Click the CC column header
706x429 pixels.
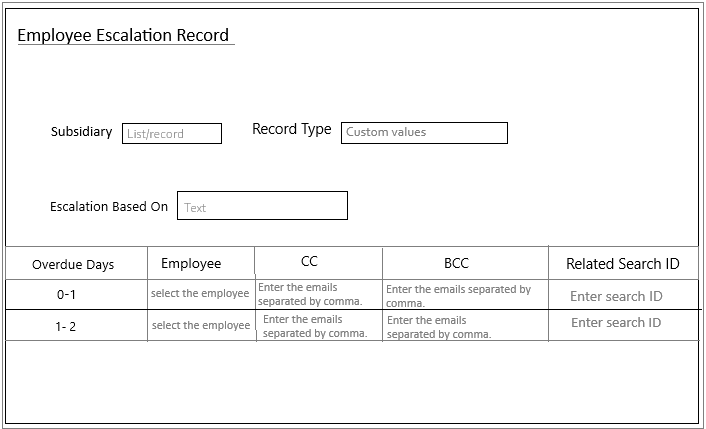click(310, 262)
